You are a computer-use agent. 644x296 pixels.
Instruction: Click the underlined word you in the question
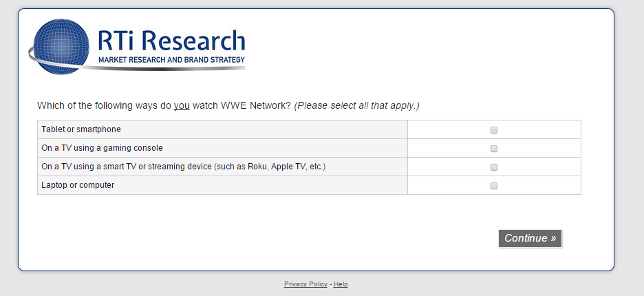point(182,105)
